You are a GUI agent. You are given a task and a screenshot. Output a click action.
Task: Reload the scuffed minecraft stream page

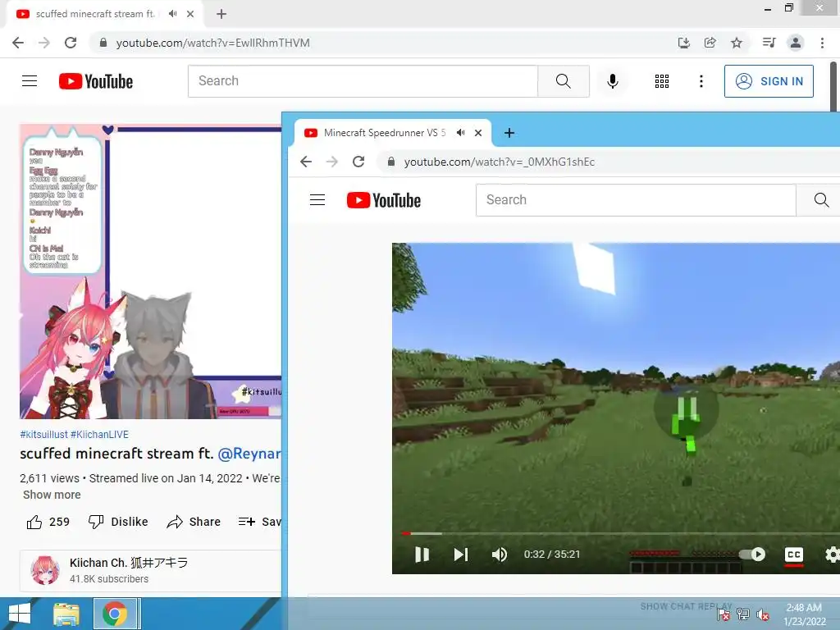(71, 43)
